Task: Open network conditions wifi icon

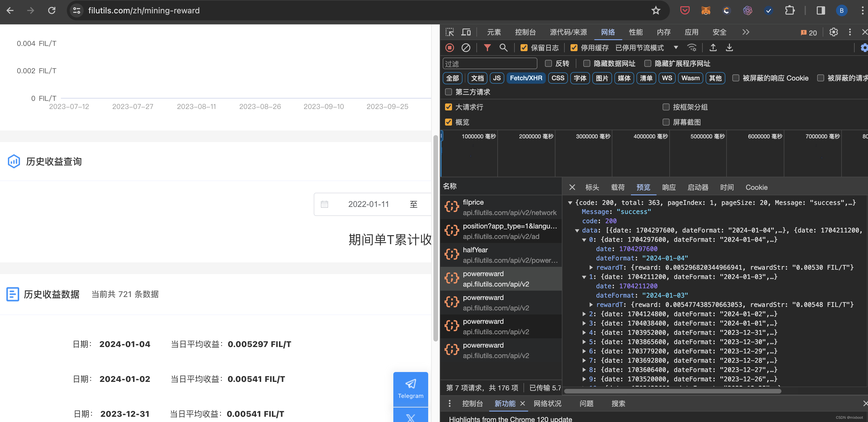Action: (692, 48)
